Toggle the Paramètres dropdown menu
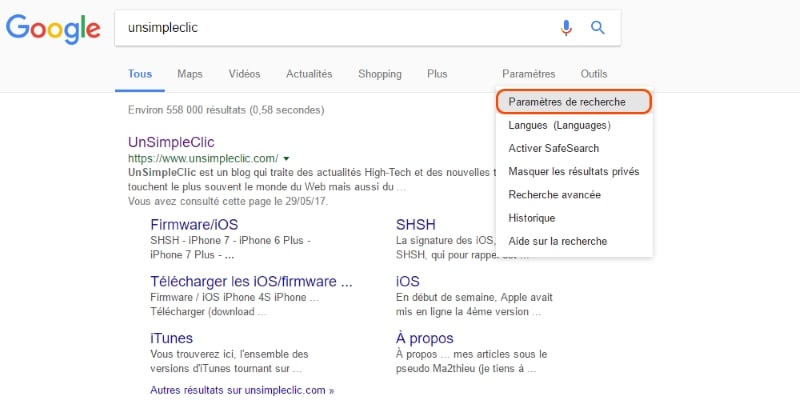The height and width of the screenshot is (405, 800). pos(529,74)
